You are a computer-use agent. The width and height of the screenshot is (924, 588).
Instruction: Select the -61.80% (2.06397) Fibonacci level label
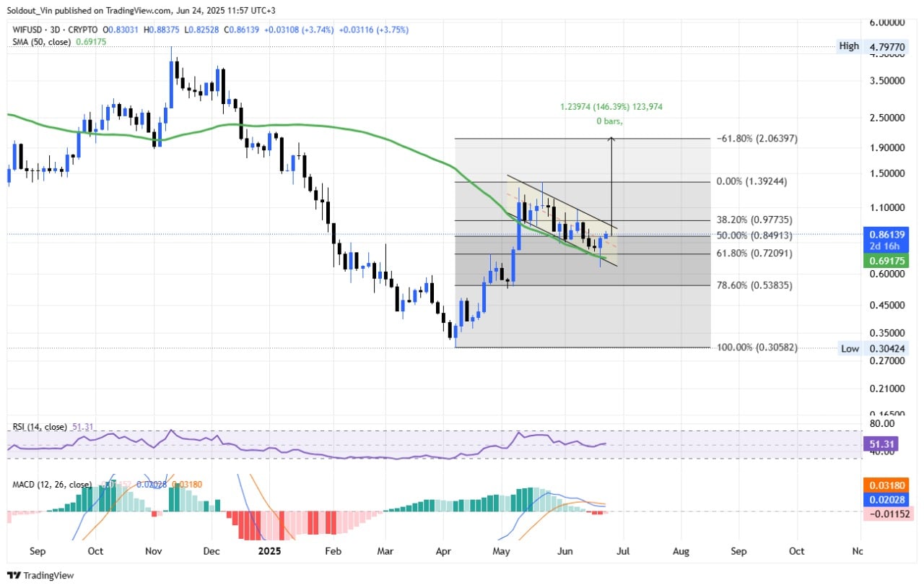click(758, 138)
